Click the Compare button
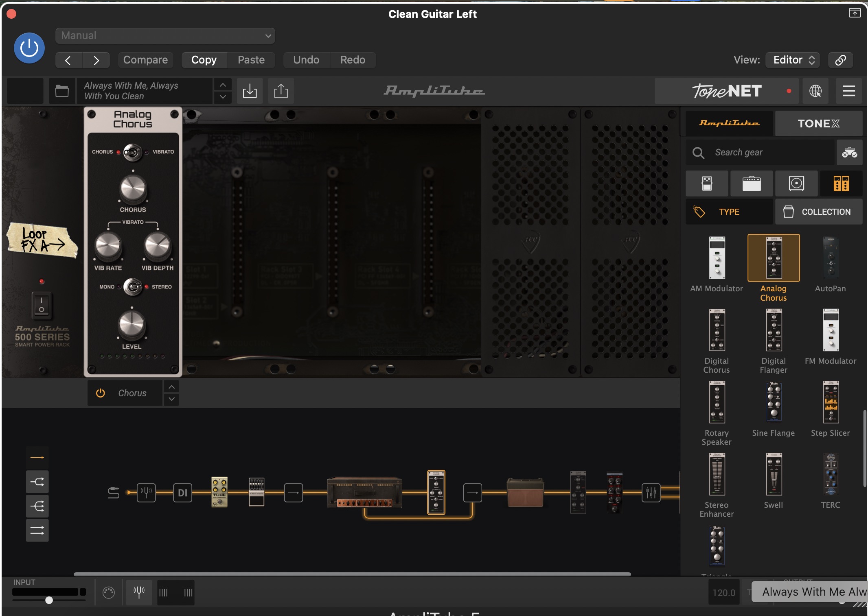Image resolution: width=868 pixels, height=616 pixels. pos(145,60)
